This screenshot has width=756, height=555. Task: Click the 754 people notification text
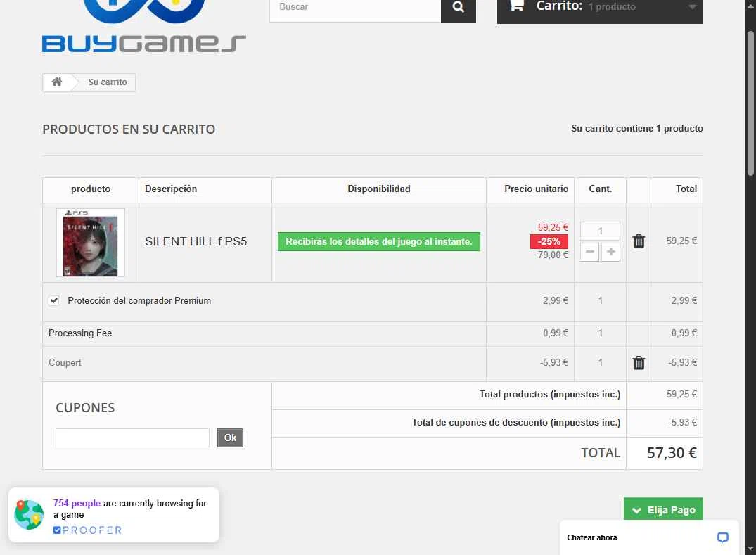point(129,509)
